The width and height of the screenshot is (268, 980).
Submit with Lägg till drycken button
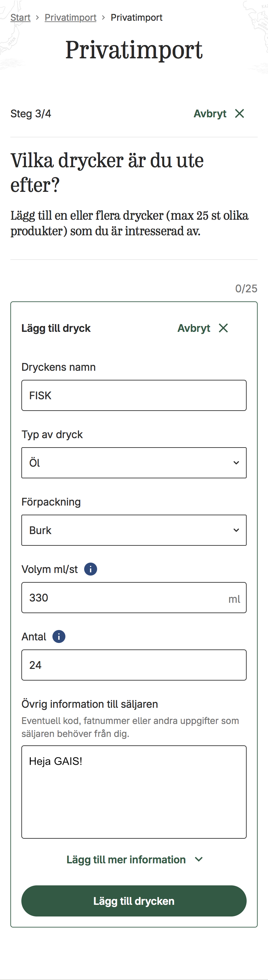click(x=134, y=901)
